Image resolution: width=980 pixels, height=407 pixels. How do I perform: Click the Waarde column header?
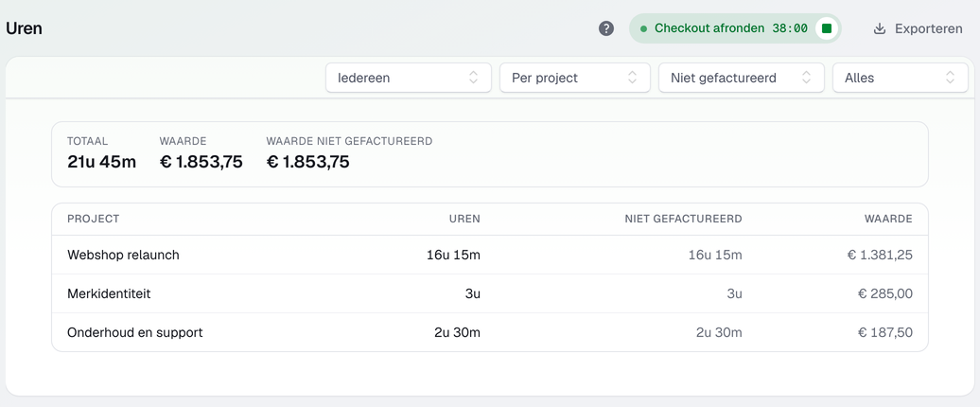tap(889, 219)
